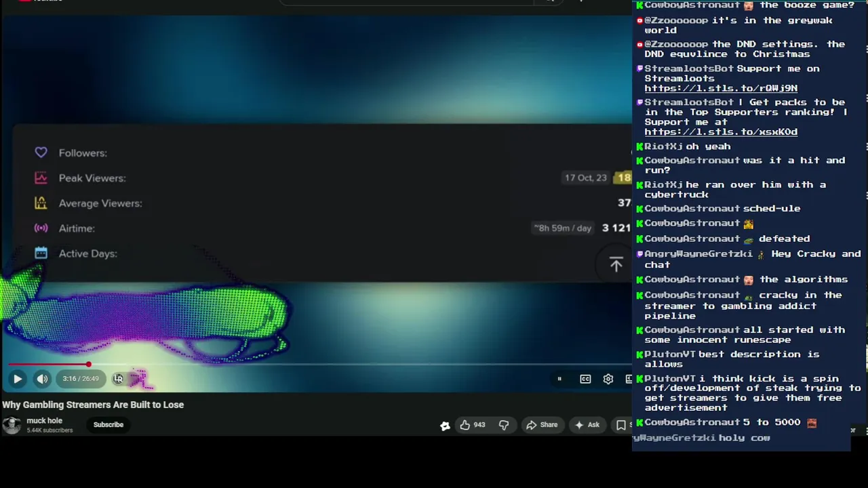Viewport: 868px width, 488px height.
Task: Mute the video volume
Action: (x=42, y=379)
